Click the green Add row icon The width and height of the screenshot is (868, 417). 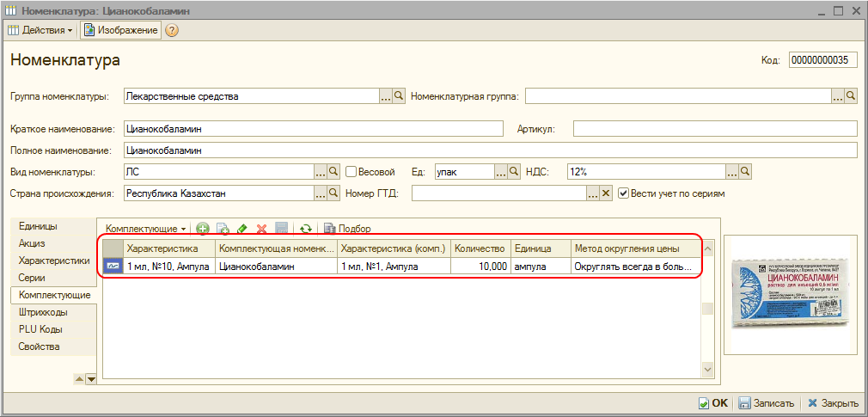click(203, 229)
